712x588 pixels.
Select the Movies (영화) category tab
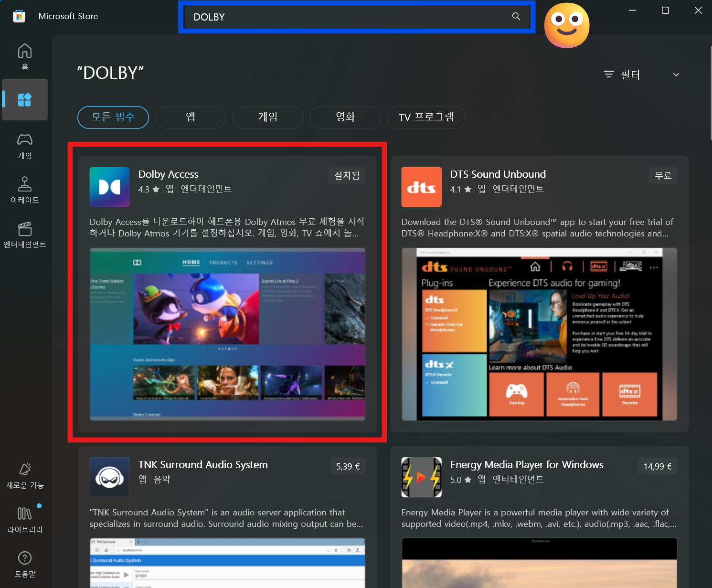pyautogui.click(x=345, y=117)
